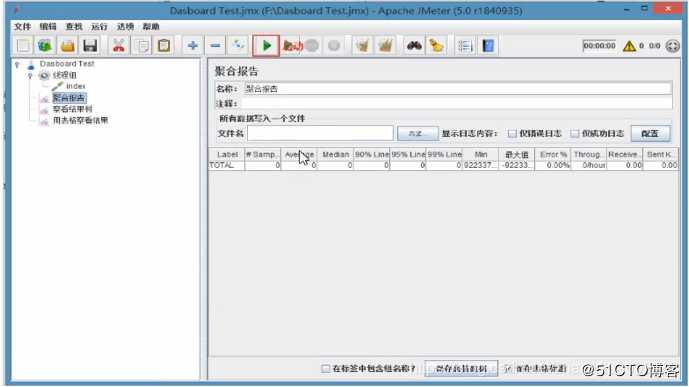
Task: Click the Help book icon
Action: 488,46
